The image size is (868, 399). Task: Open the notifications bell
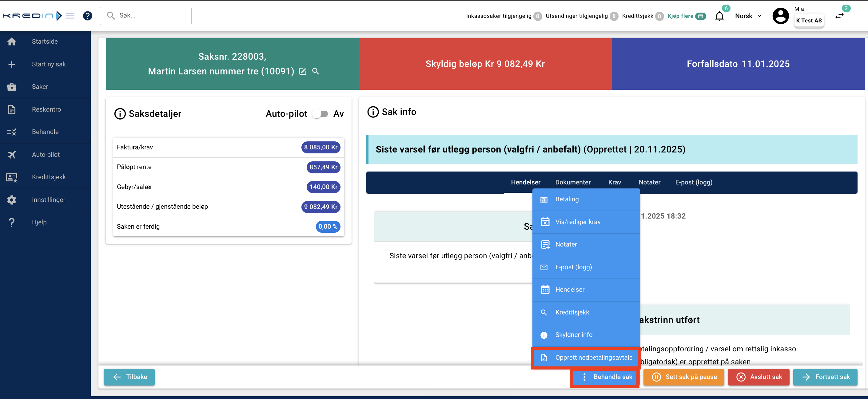point(719,16)
